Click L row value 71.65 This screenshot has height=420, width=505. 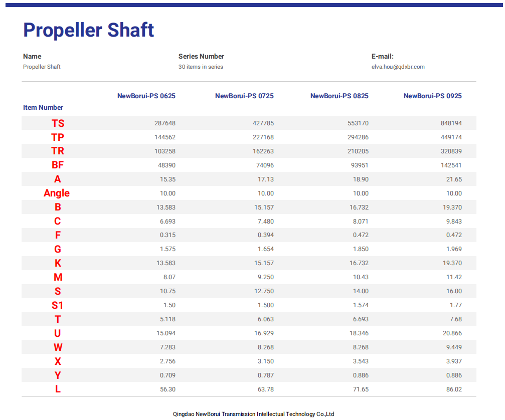(361, 389)
